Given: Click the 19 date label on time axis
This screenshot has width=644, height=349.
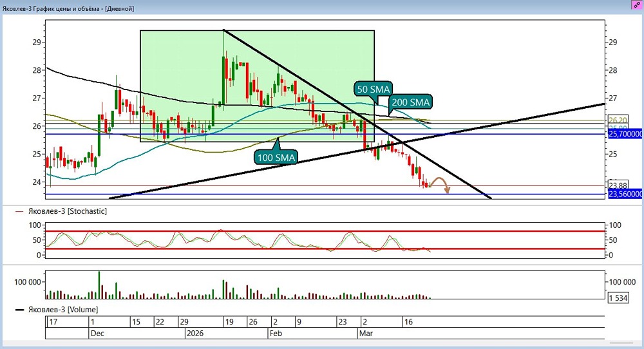Looking at the screenshot, I should tap(229, 322).
